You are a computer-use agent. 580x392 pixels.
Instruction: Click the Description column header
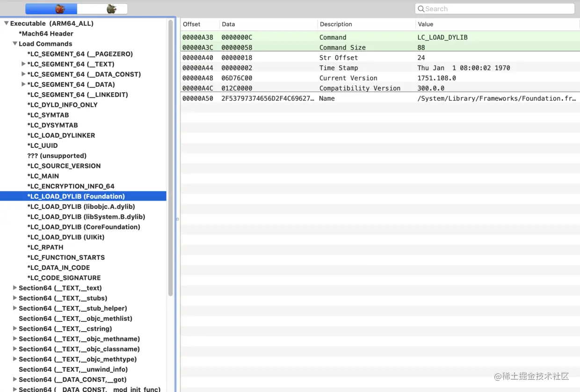click(x=366, y=24)
